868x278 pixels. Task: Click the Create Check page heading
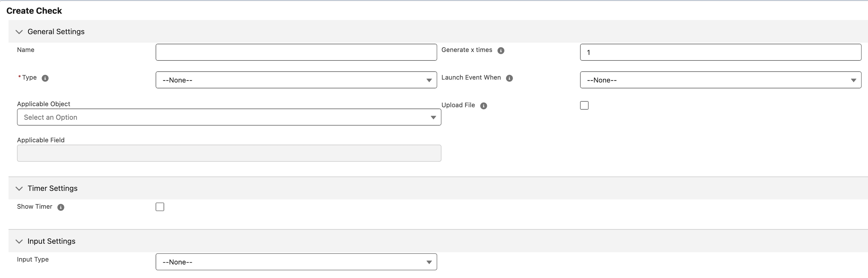(34, 11)
